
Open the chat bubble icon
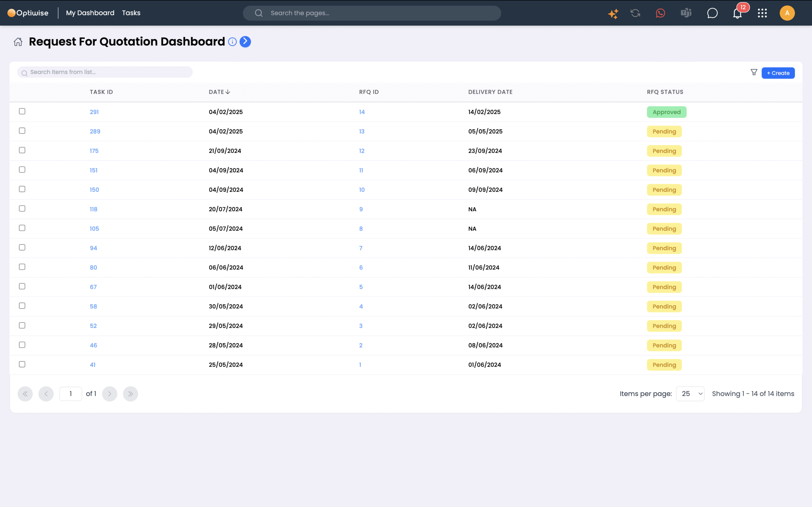[712, 13]
